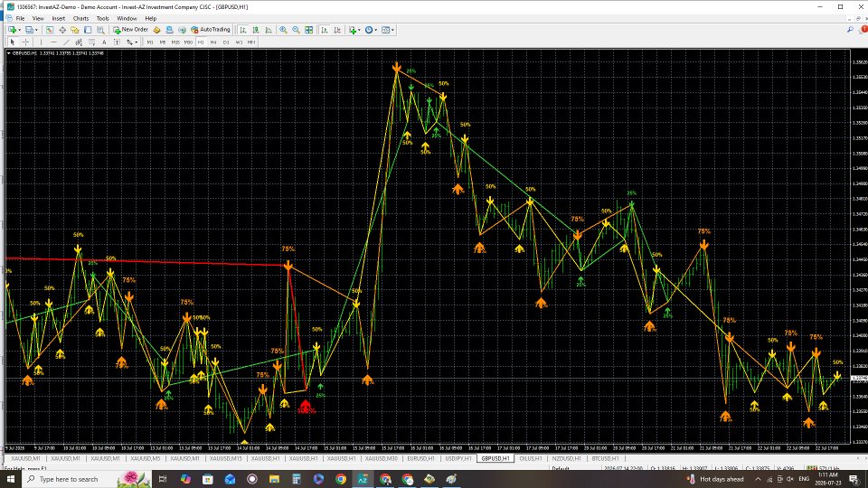
Task: Zoom out of the chart
Action: [296, 30]
